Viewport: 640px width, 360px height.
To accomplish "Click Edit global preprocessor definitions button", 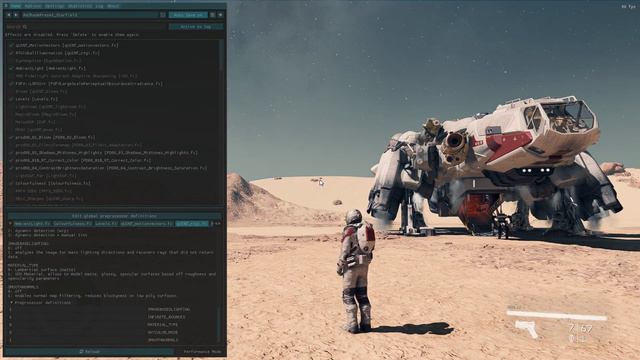I will pos(114,216).
